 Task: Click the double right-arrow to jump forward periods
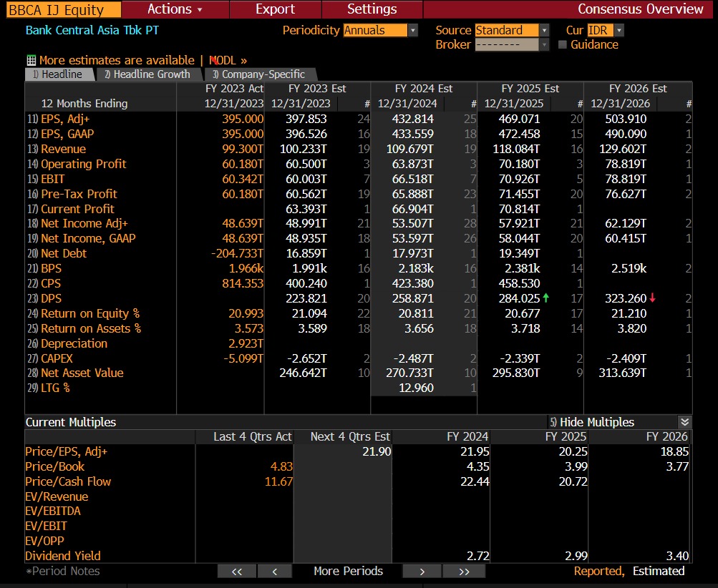click(x=463, y=572)
